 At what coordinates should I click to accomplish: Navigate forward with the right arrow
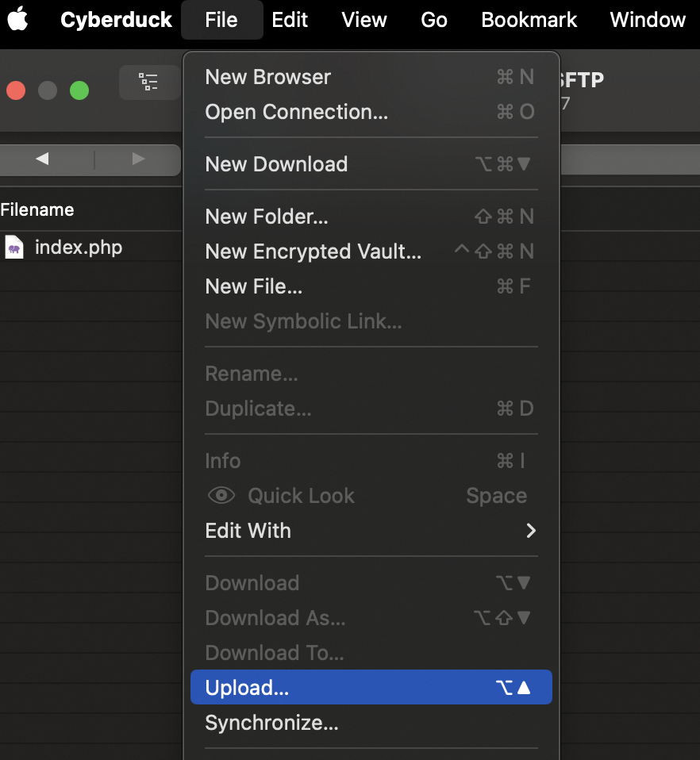[x=138, y=159]
